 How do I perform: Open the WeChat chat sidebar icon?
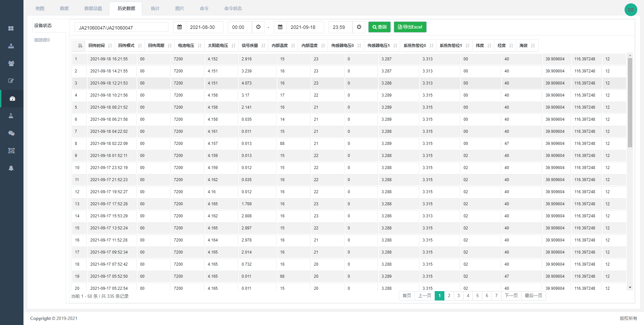tap(11, 133)
